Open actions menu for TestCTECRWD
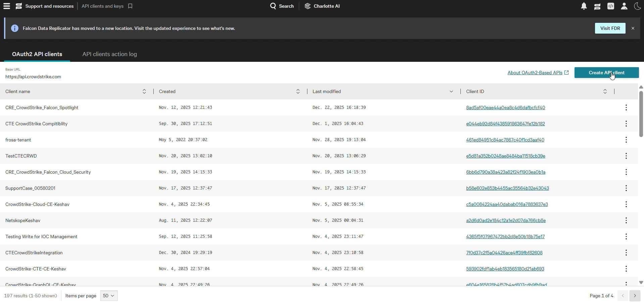Image resolution: width=644 pixels, height=303 pixels. tap(626, 156)
